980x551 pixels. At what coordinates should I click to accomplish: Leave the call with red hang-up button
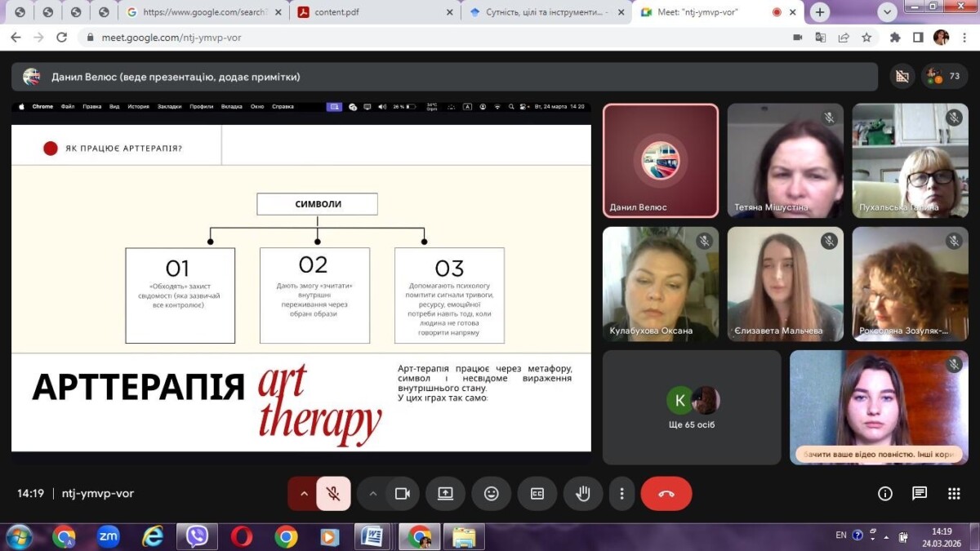666,494
